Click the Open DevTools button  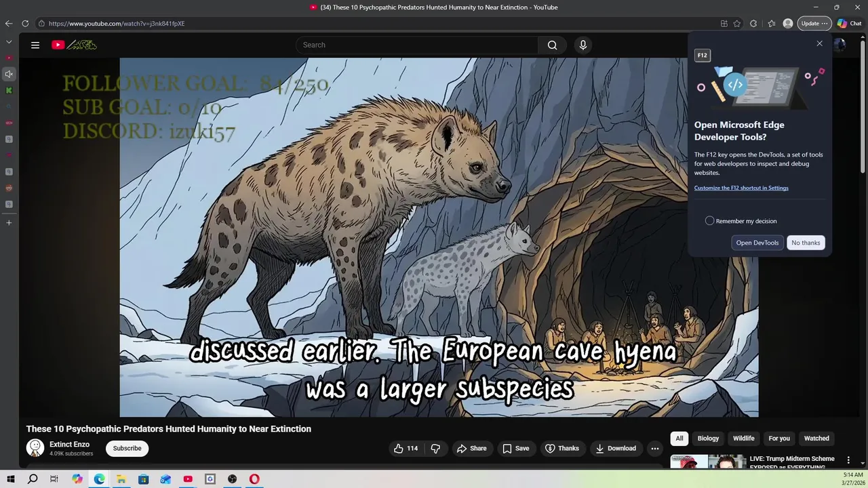coord(757,243)
